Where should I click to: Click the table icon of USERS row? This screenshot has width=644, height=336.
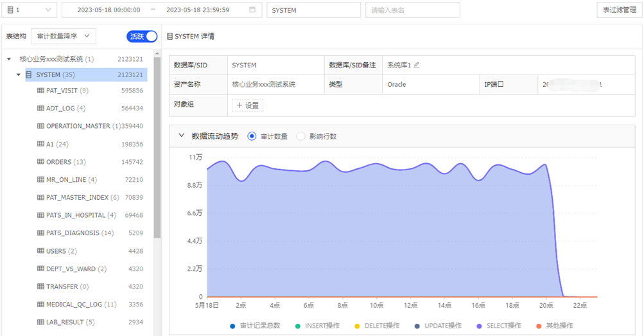(x=40, y=251)
